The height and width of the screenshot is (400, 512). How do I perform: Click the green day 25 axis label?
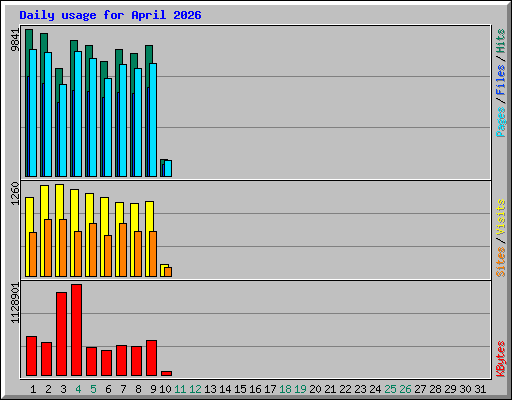point(390,389)
